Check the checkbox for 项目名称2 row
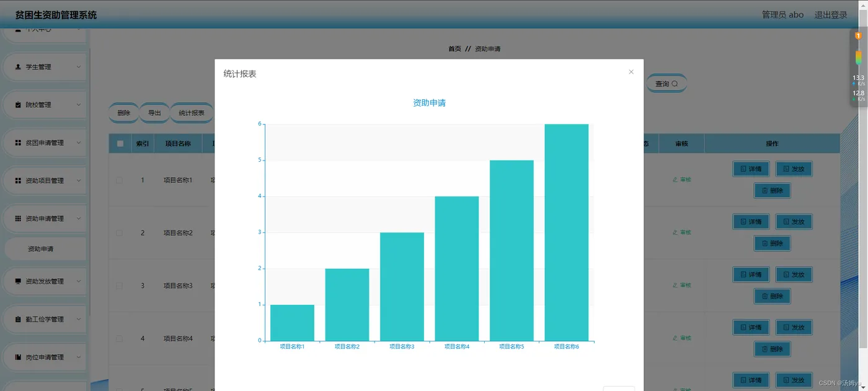The height and width of the screenshot is (391, 868). coord(119,233)
